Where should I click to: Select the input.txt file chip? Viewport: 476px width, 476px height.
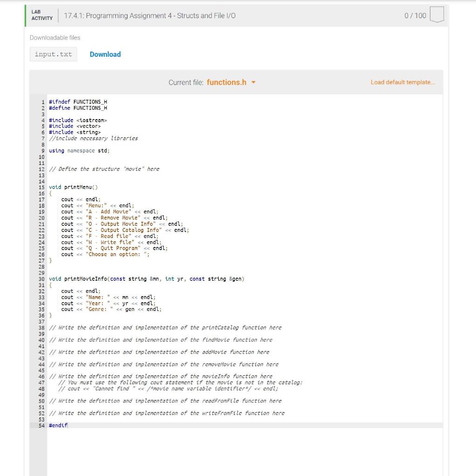[53, 54]
